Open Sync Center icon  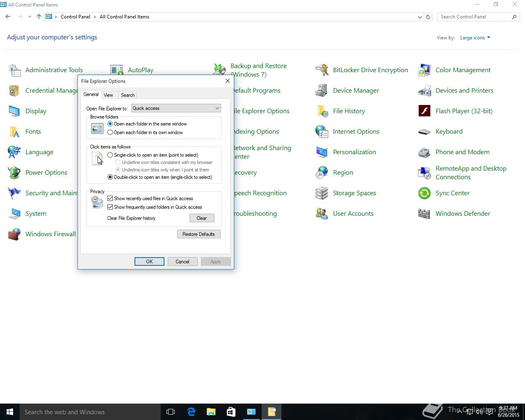coord(425,193)
